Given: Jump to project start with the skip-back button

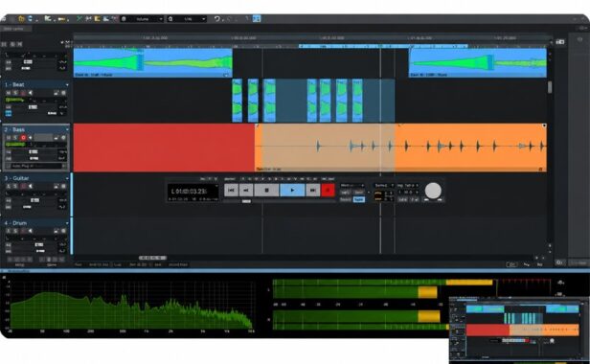Looking at the screenshot, I should tap(231, 190).
